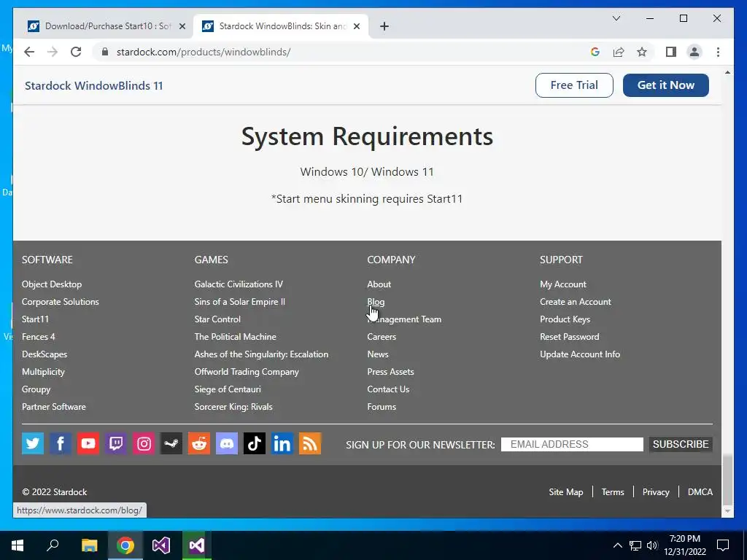Open the Instagram profile icon

point(144,443)
